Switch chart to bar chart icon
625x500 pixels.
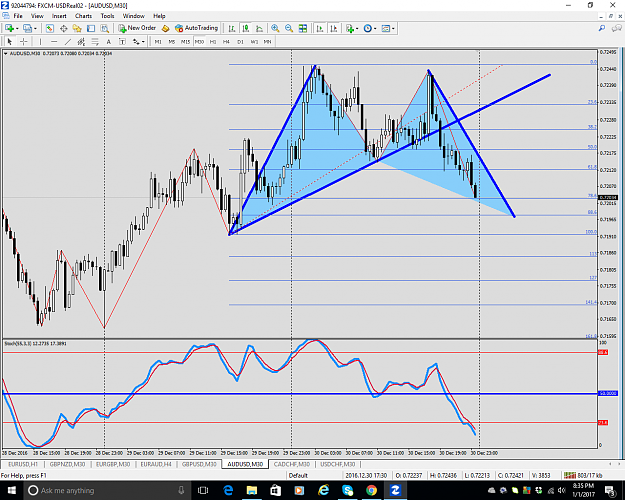[232, 28]
